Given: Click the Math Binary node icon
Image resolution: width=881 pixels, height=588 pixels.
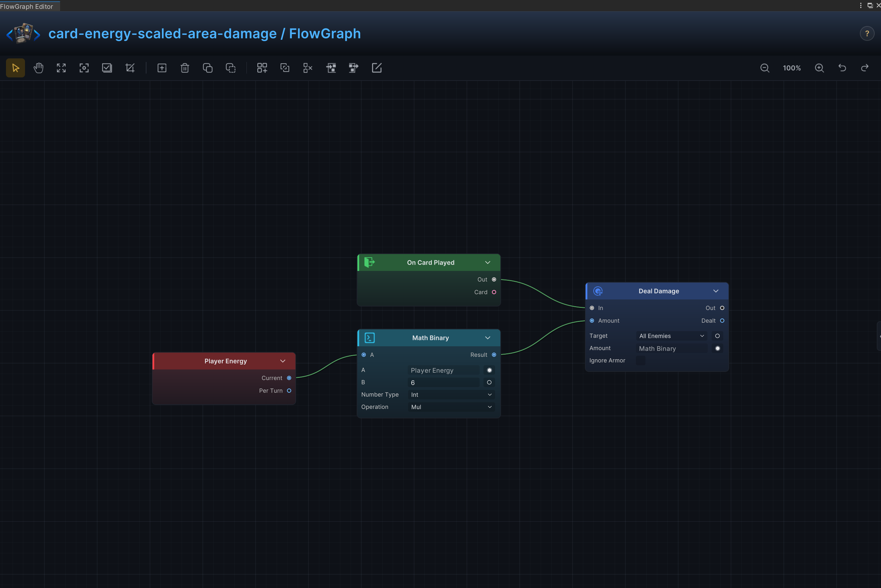Looking at the screenshot, I should 370,338.
